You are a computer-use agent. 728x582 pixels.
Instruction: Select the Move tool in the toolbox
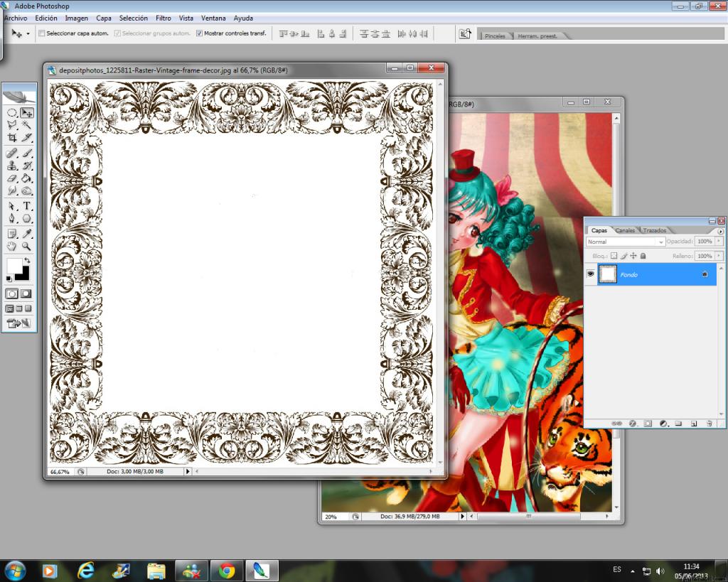click(x=27, y=113)
